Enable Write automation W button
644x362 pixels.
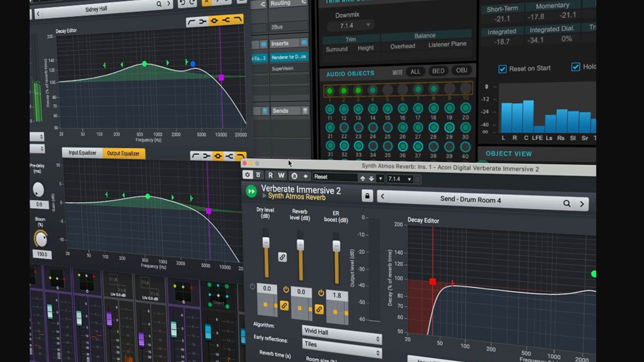pos(281,175)
